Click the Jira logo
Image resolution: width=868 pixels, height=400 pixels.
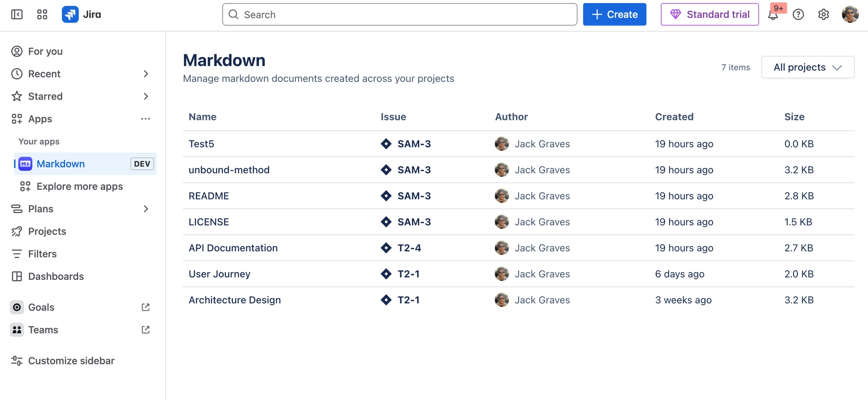click(x=70, y=14)
